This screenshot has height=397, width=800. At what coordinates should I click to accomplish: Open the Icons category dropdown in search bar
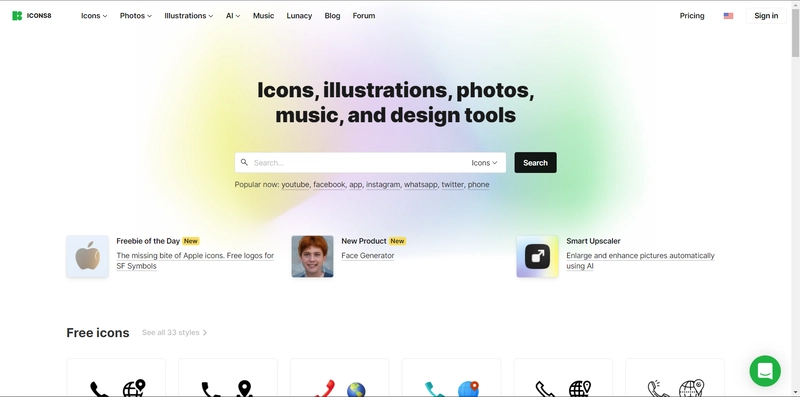click(x=484, y=163)
